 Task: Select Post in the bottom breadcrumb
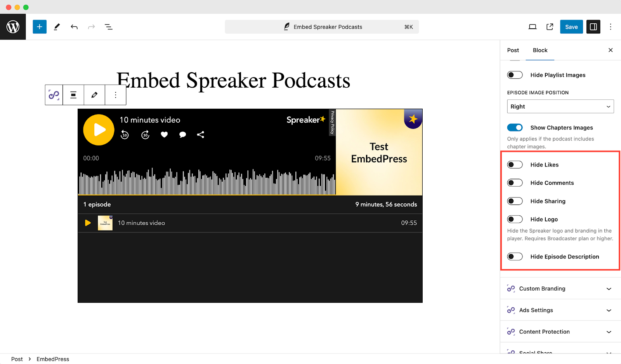pyautogui.click(x=17, y=359)
